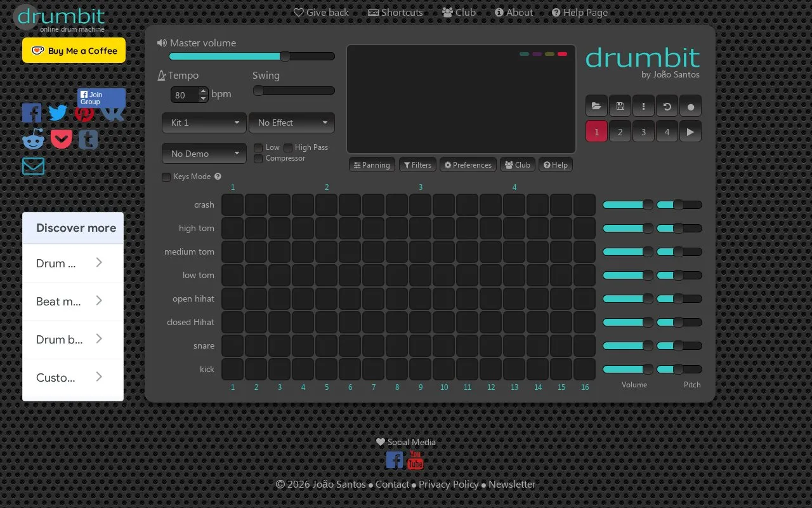Enable the High Pass checkbox
The width and height of the screenshot is (812, 508).
(288, 147)
